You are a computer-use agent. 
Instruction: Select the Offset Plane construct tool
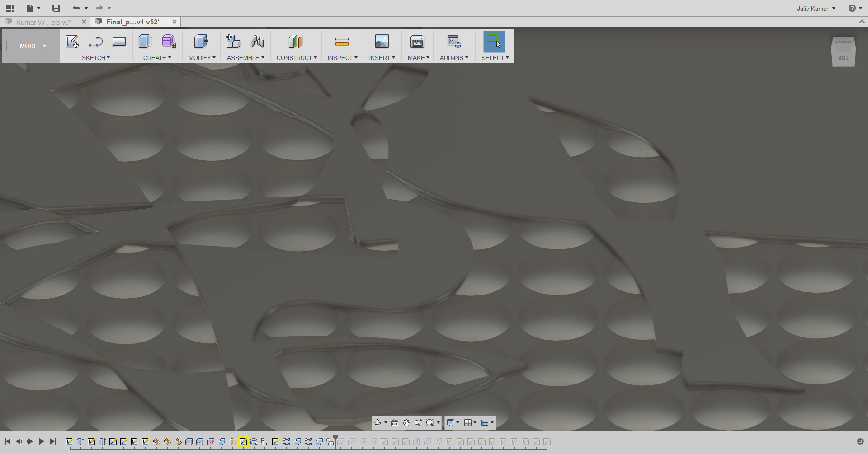pyautogui.click(x=296, y=42)
